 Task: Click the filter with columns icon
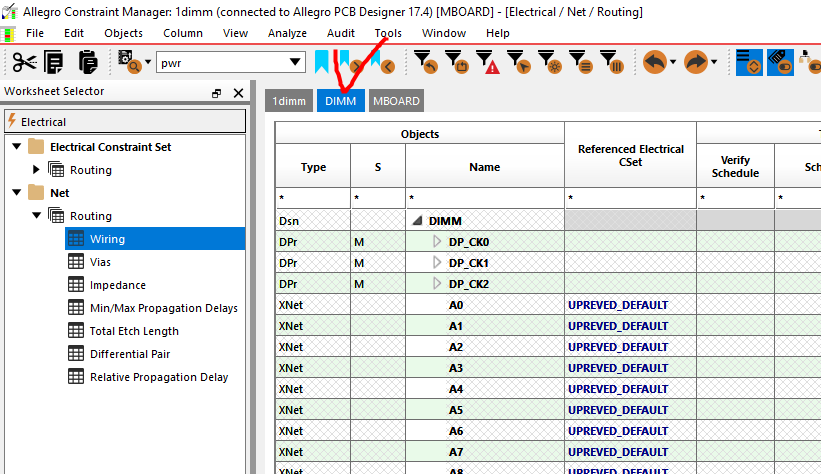pyautogui.click(x=611, y=62)
